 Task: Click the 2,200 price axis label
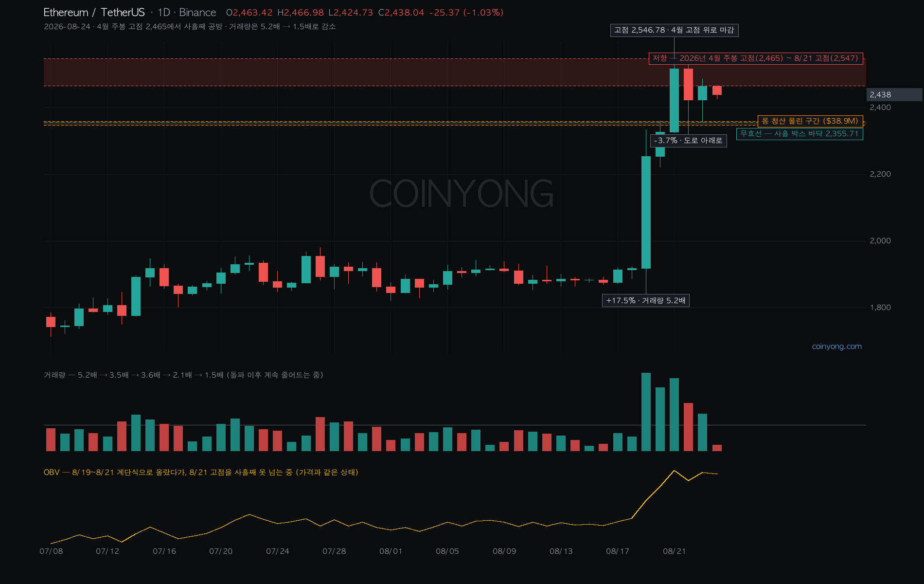pyautogui.click(x=880, y=174)
